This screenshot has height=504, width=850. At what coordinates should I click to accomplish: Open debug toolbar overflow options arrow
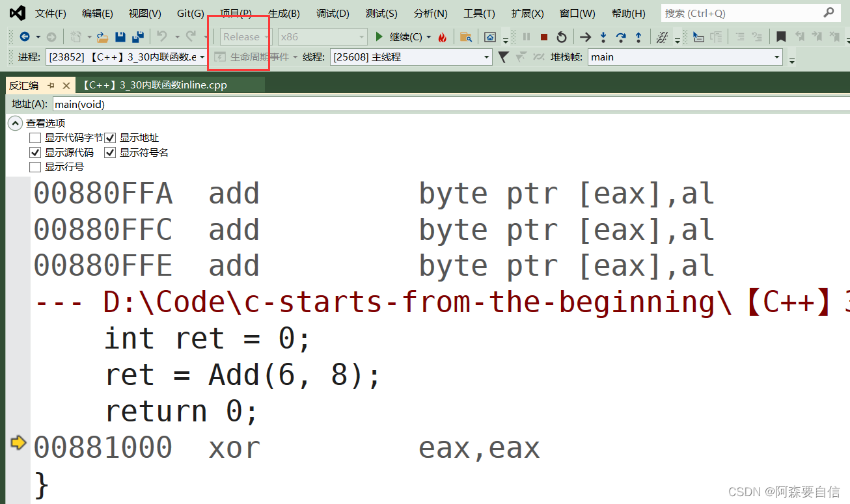(x=677, y=40)
